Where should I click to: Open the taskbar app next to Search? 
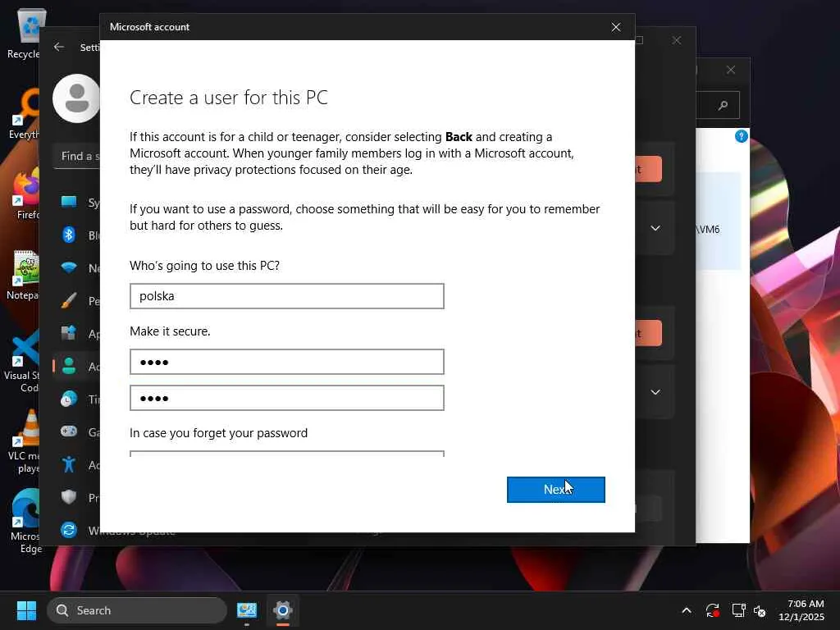247,610
